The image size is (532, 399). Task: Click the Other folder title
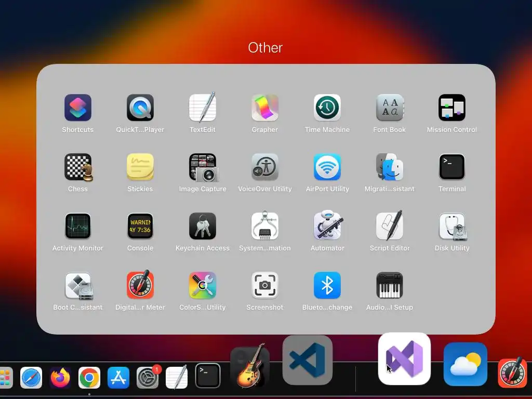click(265, 48)
